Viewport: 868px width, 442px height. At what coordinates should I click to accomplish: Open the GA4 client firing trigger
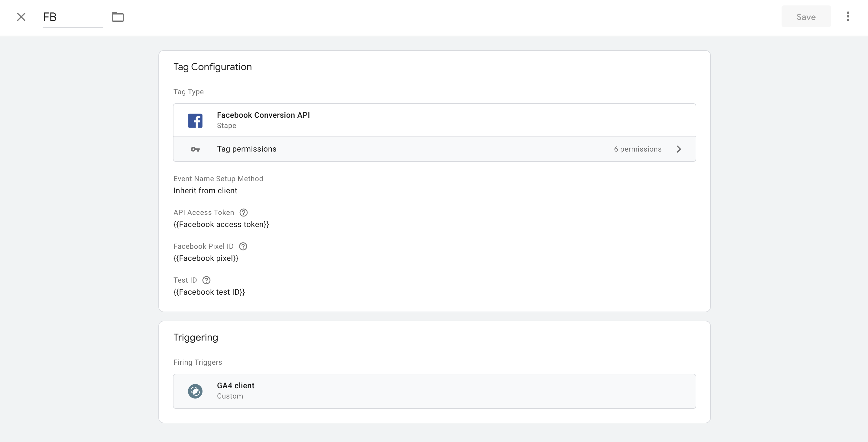434,391
